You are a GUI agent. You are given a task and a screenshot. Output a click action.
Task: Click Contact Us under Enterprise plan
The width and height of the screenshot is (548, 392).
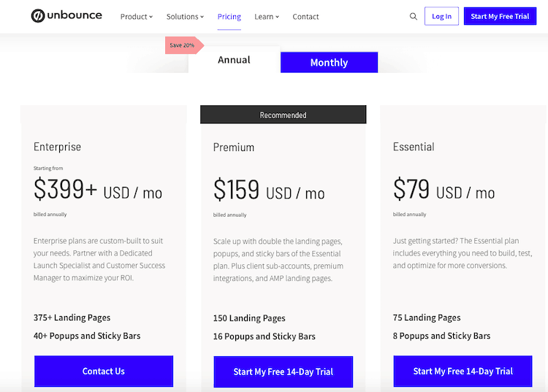coord(104,371)
